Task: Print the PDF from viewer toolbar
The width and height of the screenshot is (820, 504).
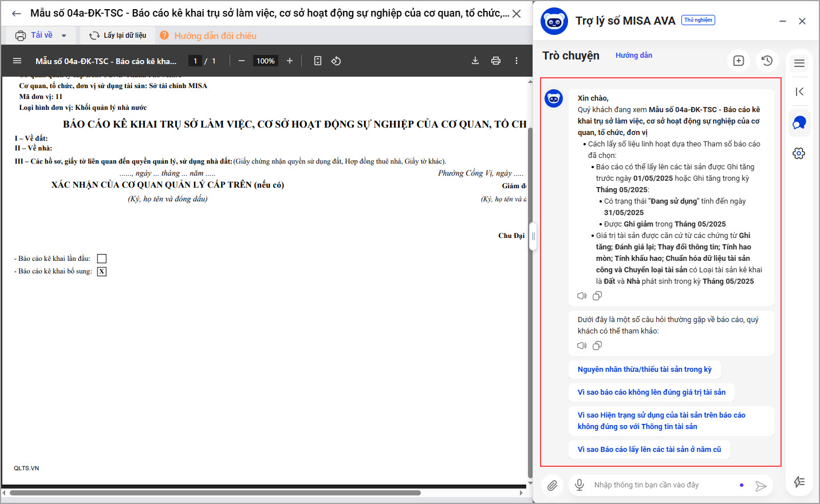Action: pos(496,61)
